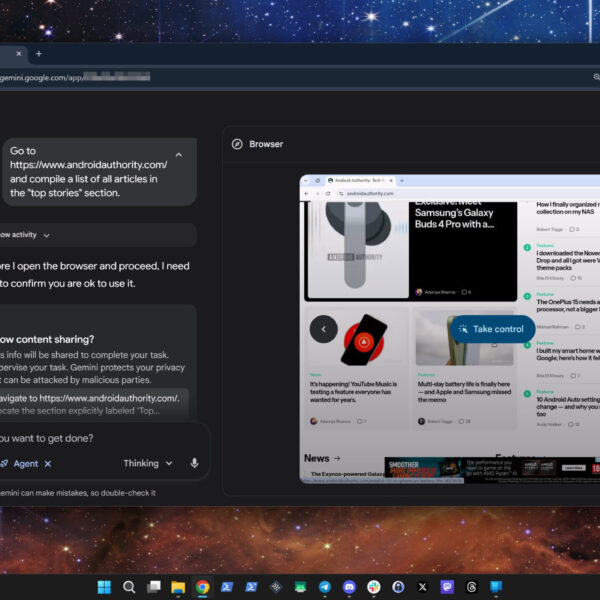Click the 'Navigate to https://www.androidauthority.com/' step text
600x600 pixels.
90,398
